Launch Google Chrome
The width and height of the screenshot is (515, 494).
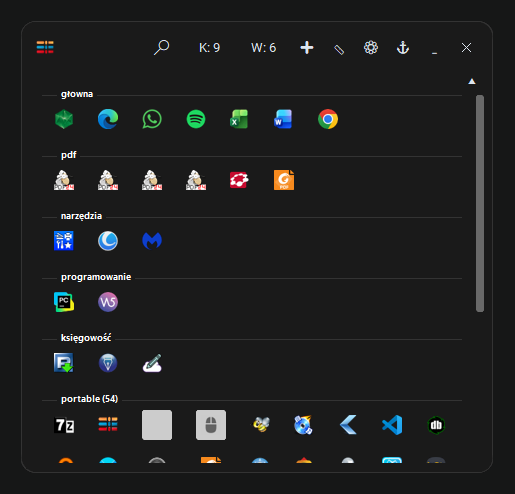pyautogui.click(x=328, y=119)
